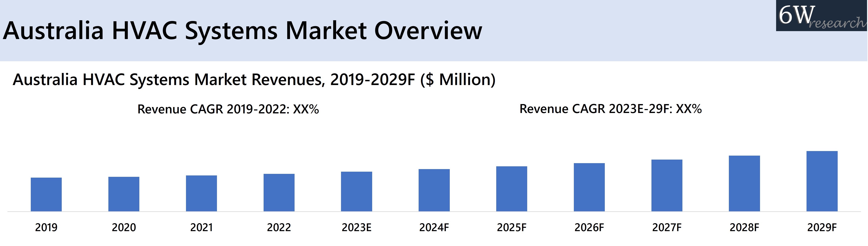Click the 2023E axis label
The height and width of the screenshot is (246, 868).
click(356, 228)
